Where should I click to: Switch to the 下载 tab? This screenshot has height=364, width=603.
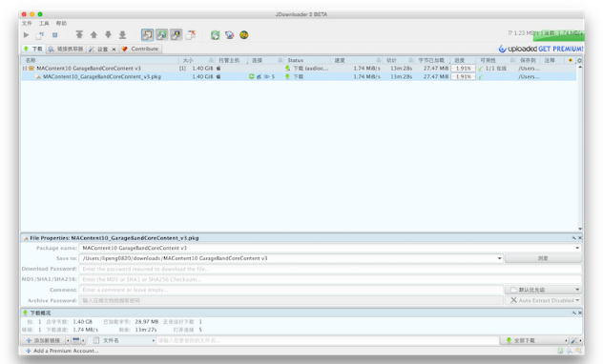33,50
